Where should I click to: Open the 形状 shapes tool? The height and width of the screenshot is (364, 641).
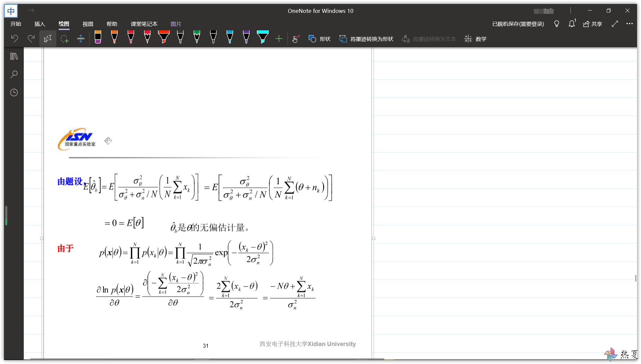point(319,39)
